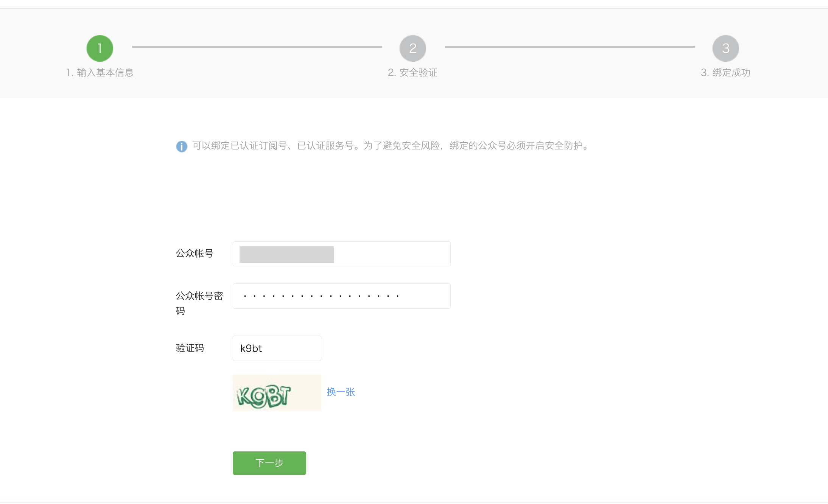Click the progress line between steps 2 and 3
The width and height of the screenshot is (828, 504).
[570, 47]
